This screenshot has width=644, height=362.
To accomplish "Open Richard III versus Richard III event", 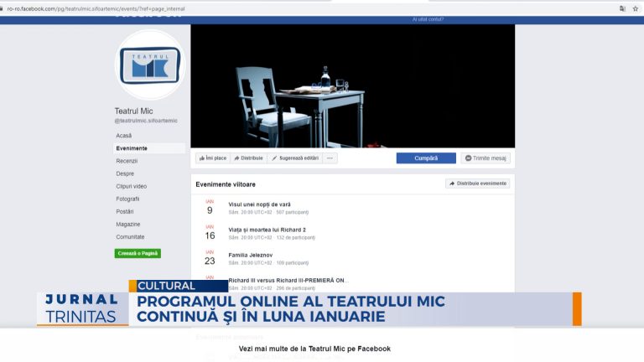I will [288, 281].
